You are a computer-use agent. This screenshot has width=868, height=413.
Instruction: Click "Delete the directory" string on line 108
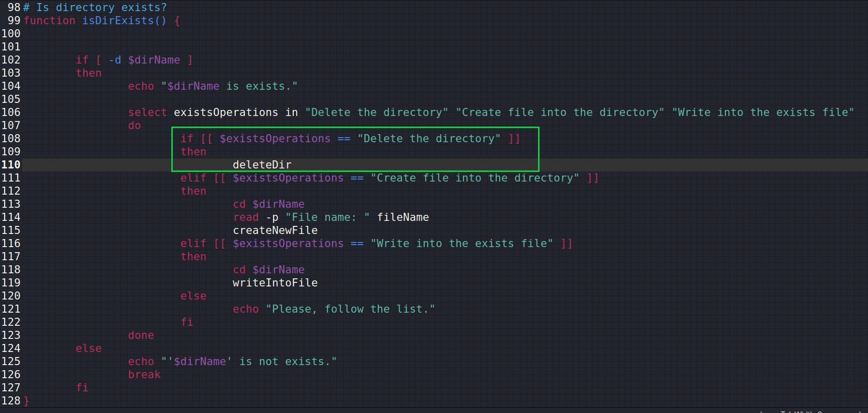tap(429, 139)
